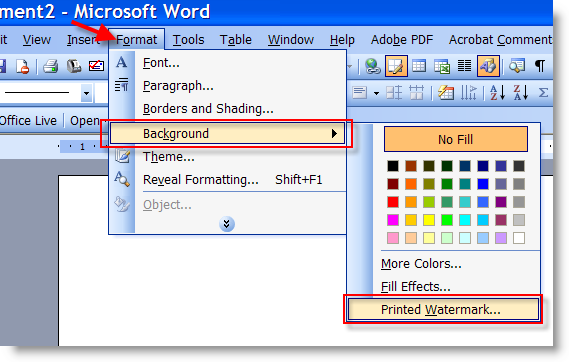Click the Columns toolbar icon

point(464,66)
